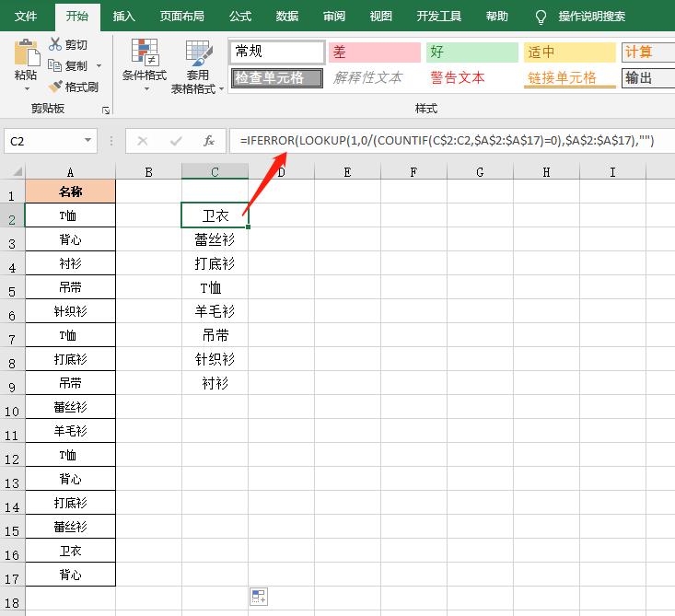Expand the Paste dropdown arrow
The image size is (675, 616).
point(27,88)
